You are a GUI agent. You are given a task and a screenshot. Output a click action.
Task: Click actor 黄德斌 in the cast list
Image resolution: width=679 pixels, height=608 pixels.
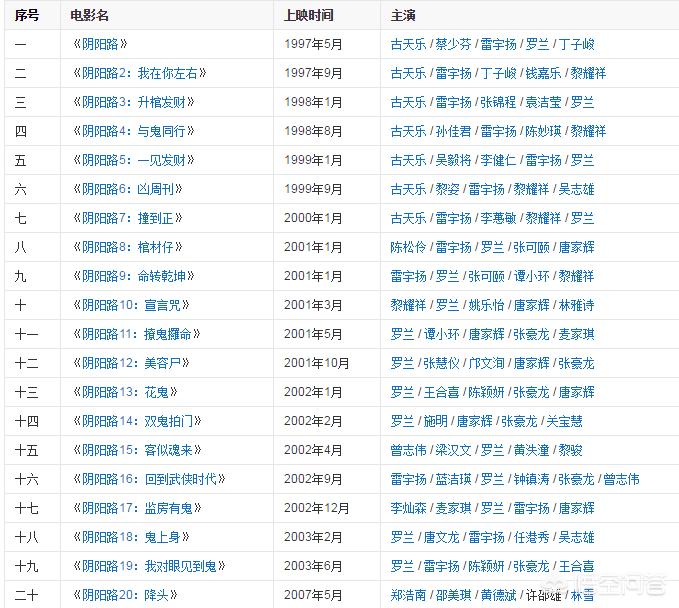[498, 595]
